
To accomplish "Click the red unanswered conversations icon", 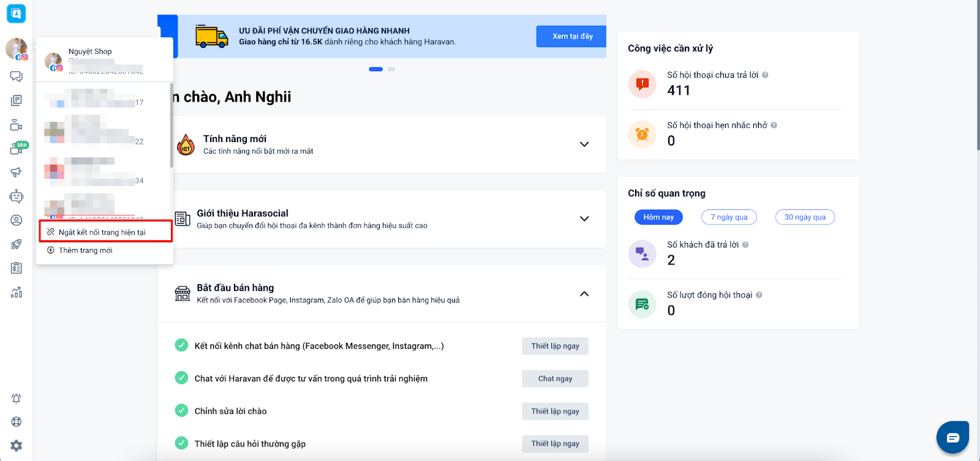I will pyautogui.click(x=643, y=84).
